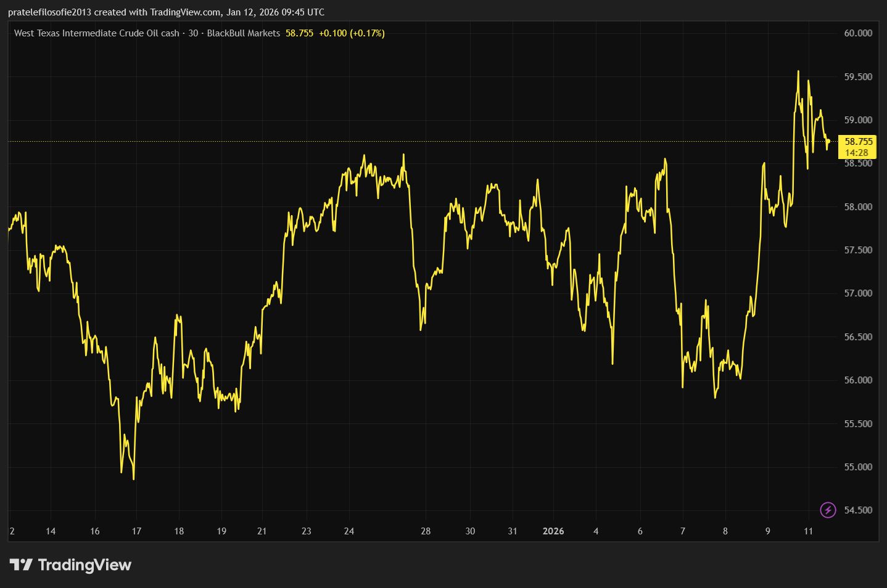Click the TradingView logo in the footer
The image size is (887, 588).
pyautogui.click(x=70, y=565)
